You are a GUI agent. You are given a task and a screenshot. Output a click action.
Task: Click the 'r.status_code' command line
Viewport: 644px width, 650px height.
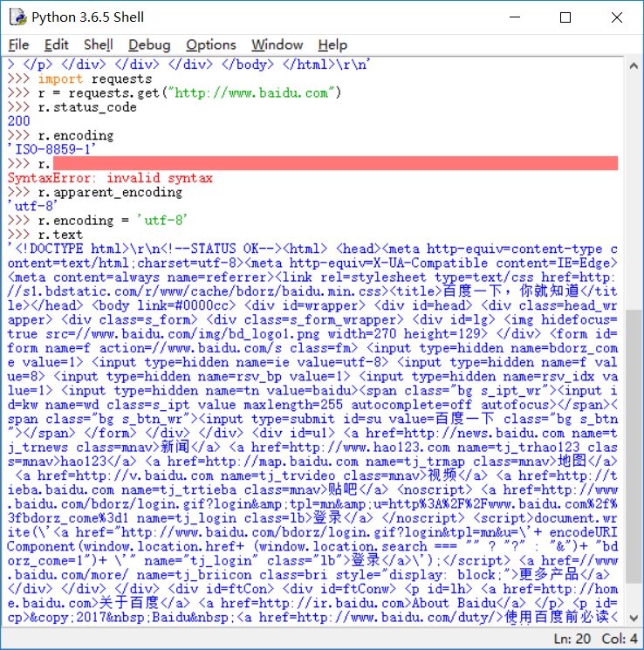point(87,107)
